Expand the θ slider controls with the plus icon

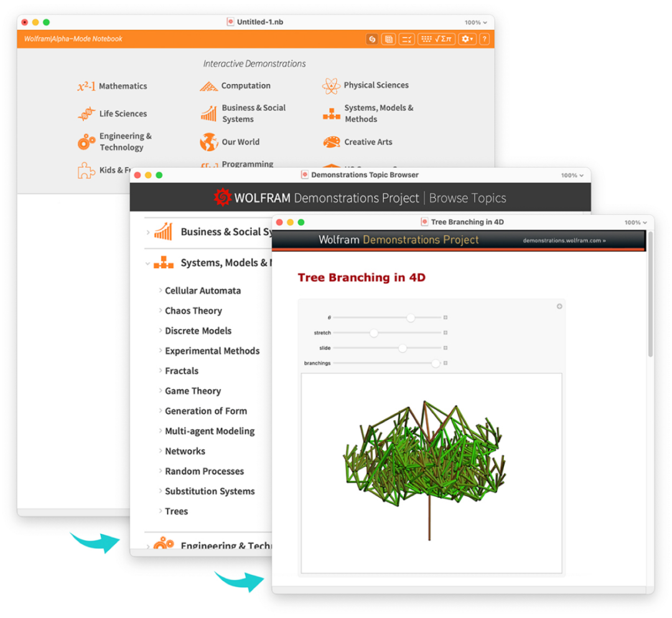coord(446,317)
